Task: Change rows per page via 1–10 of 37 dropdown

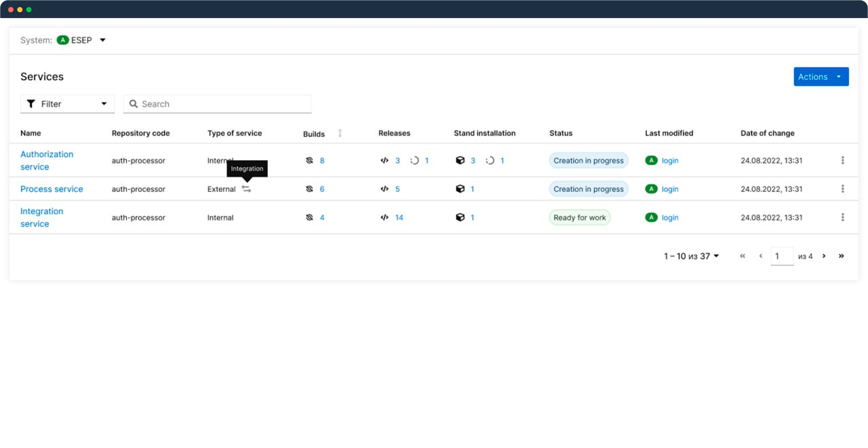Action: pyautogui.click(x=691, y=256)
